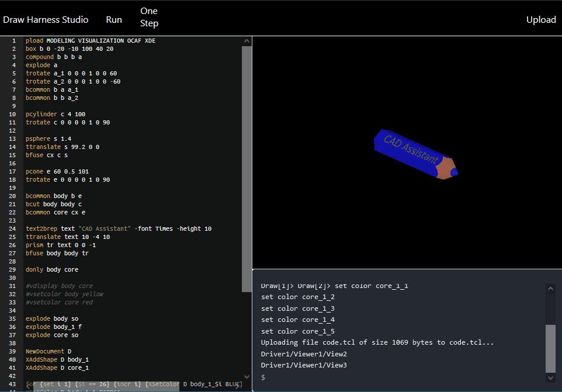
Task: Click the Draw Harness Studio title
Action: click(47, 19)
